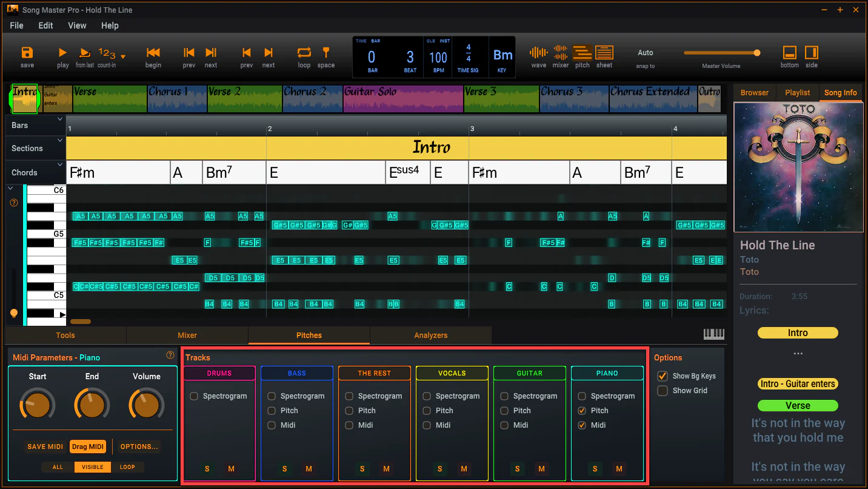Solo the Drums track
Image resolution: width=868 pixels, height=489 pixels.
coord(207,468)
